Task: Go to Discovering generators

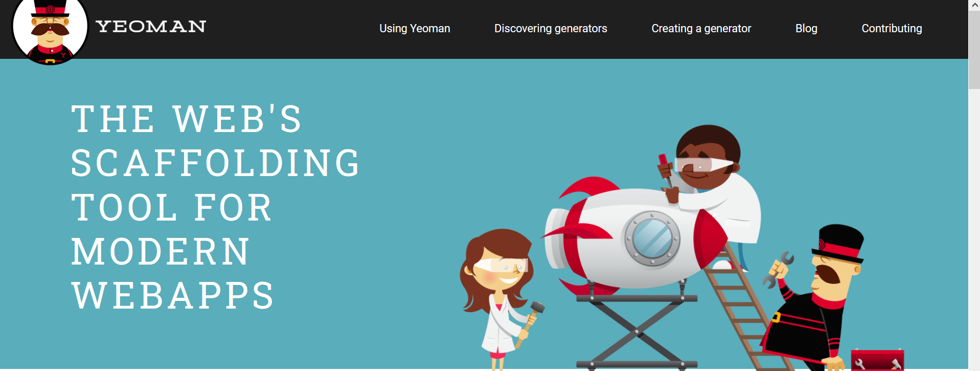Action: (x=551, y=29)
